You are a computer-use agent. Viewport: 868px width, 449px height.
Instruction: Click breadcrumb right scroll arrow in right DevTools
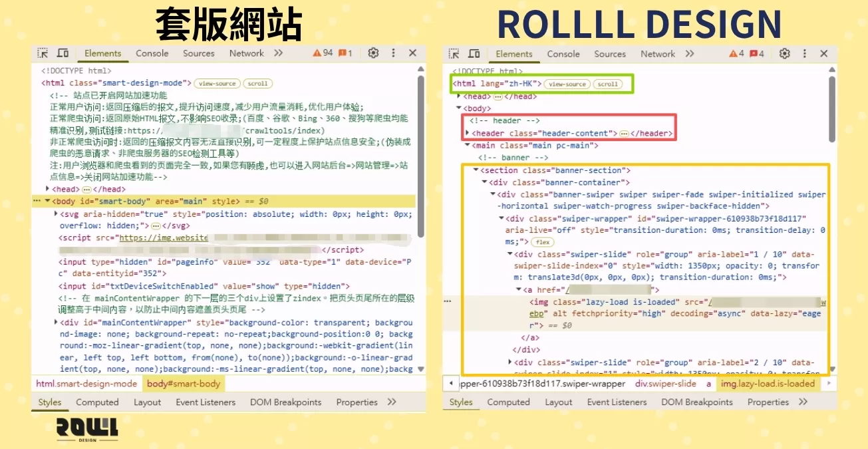pos(829,384)
